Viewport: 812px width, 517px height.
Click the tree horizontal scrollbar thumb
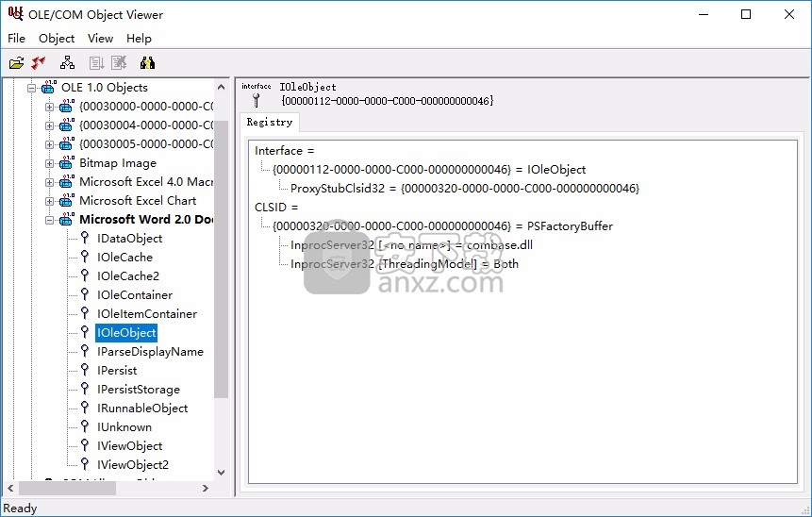(67, 488)
